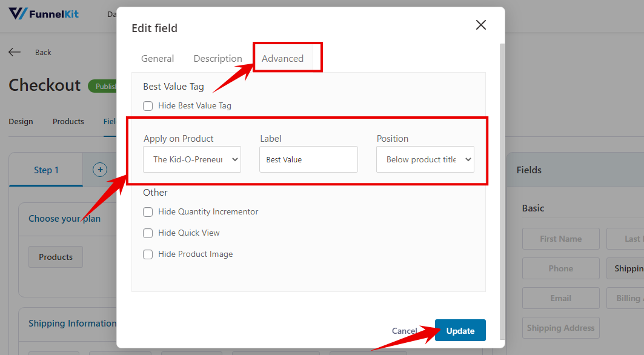Select the Description tab
The height and width of the screenshot is (355, 644).
217,58
